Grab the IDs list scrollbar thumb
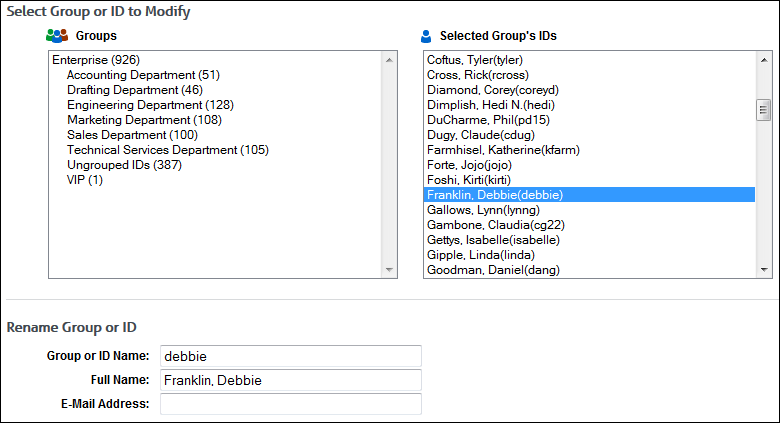The width and height of the screenshot is (780, 423). tap(764, 109)
